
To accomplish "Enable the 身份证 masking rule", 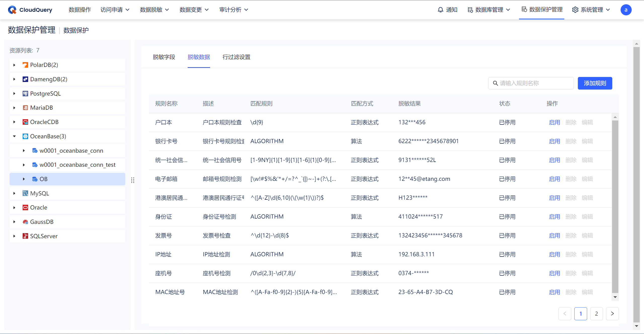I will click(554, 217).
